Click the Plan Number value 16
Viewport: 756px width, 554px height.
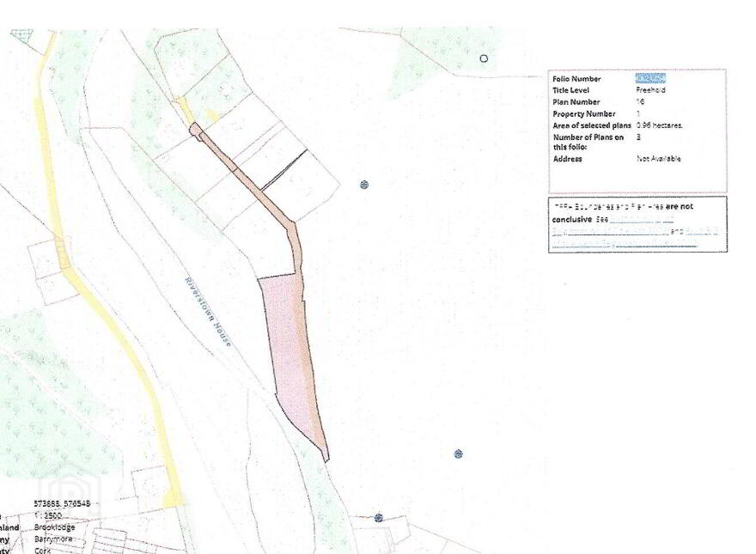point(640,101)
